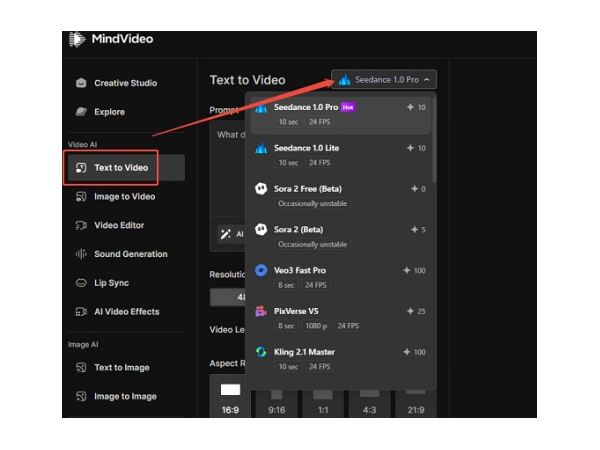Click the Kling 2.1 Master logo icon
The height and width of the screenshot is (450, 600).
coord(261,352)
